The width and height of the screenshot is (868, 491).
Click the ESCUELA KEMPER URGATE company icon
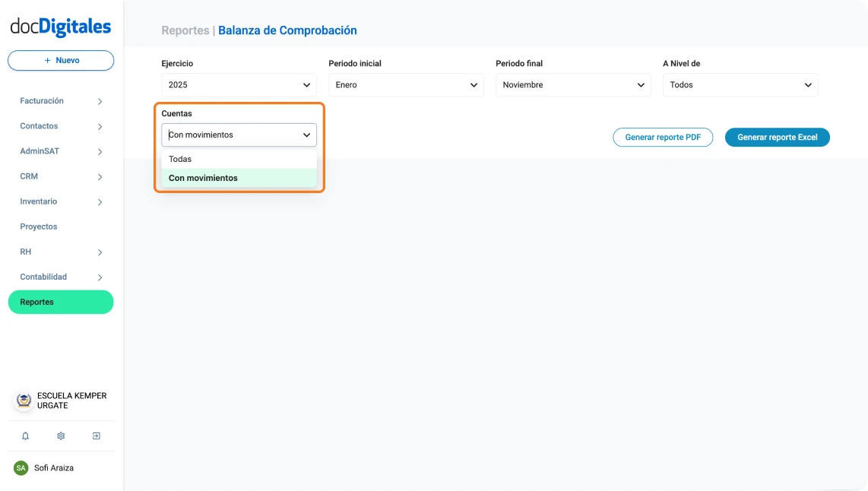pos(21,401)
